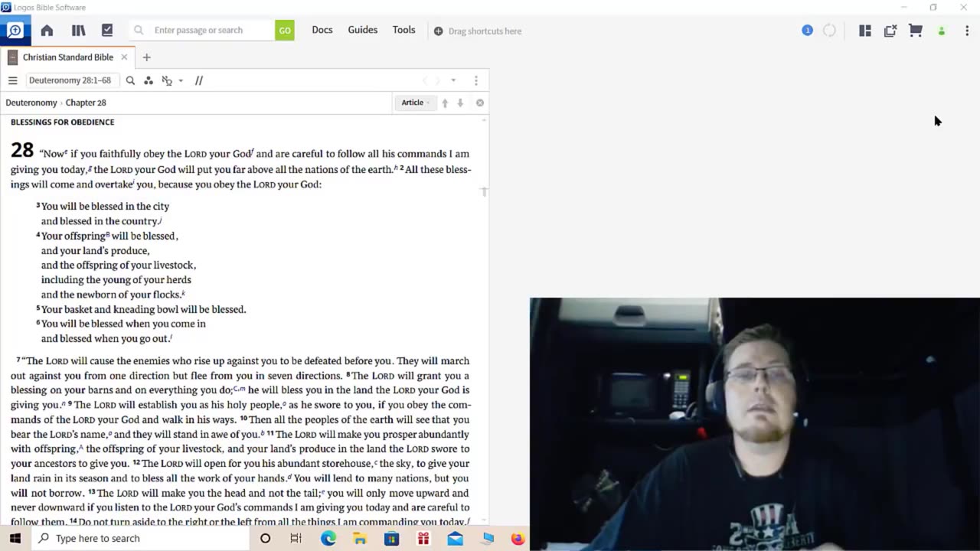Open parallel resources icon

[199, 80]
